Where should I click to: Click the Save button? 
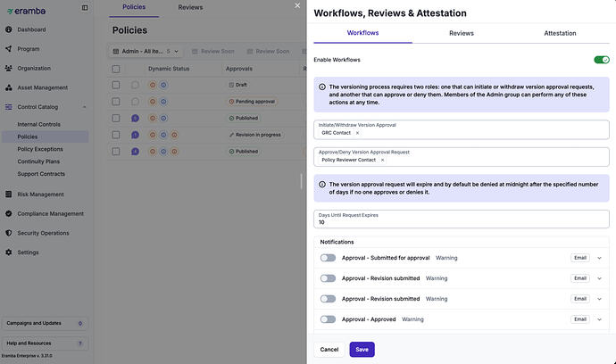362,350
